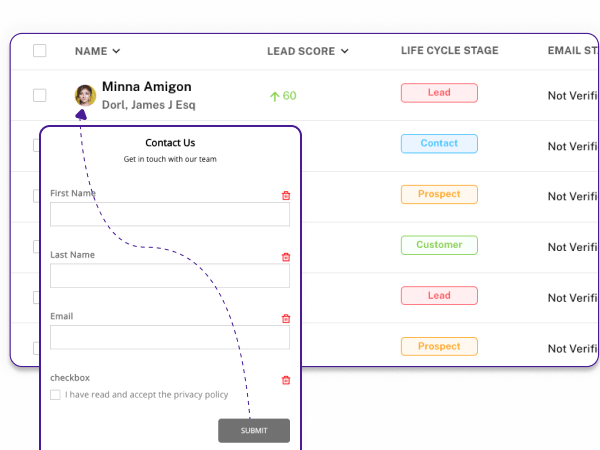
Task: Select the Minna Amigon row checkbox
Action: click(x=40, y=95)
